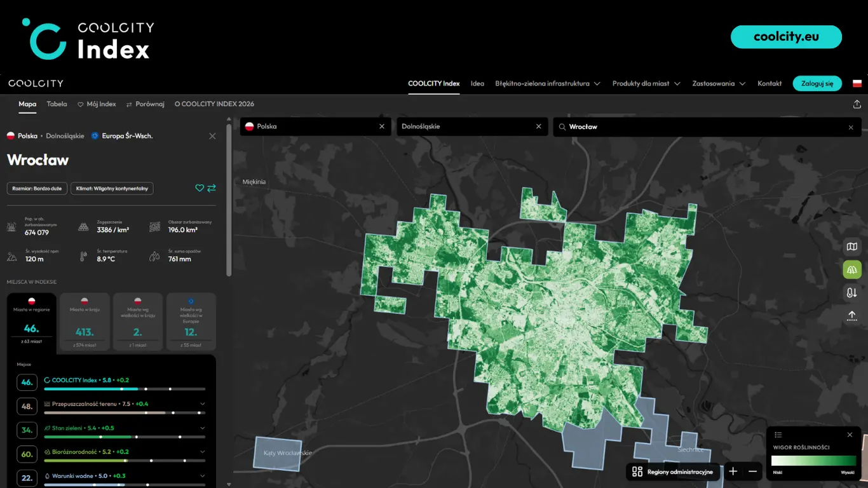Expand the Stan zieleni category
868x488 pixels.
tap(203, 428)
